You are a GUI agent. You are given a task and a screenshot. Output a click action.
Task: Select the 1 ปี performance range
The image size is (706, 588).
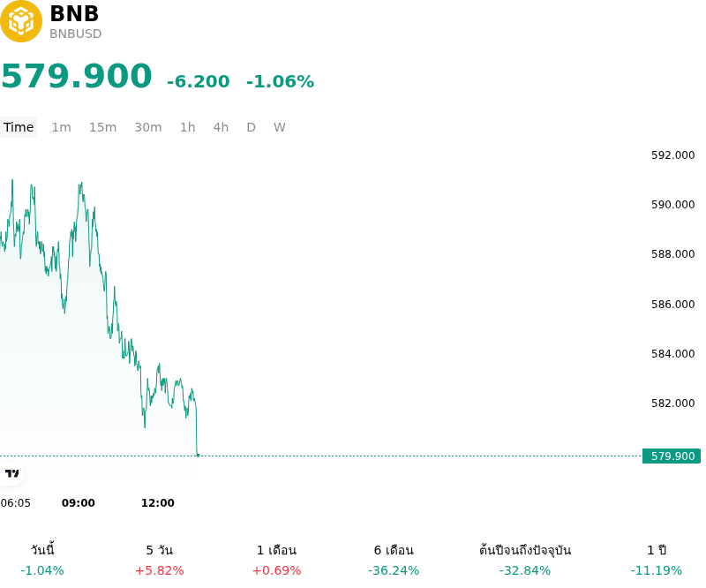[x=657, y=560]
